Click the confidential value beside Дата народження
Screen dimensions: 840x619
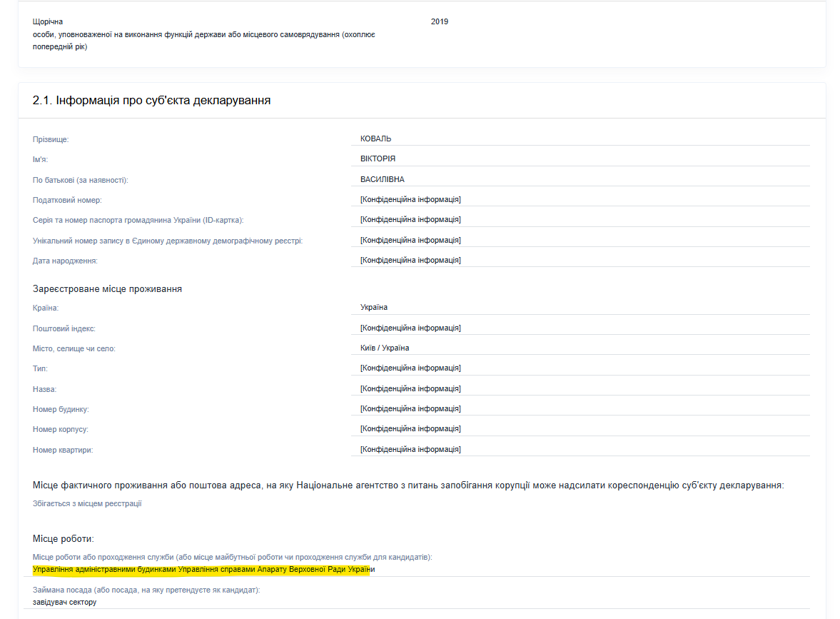click(x=410, y=260)
